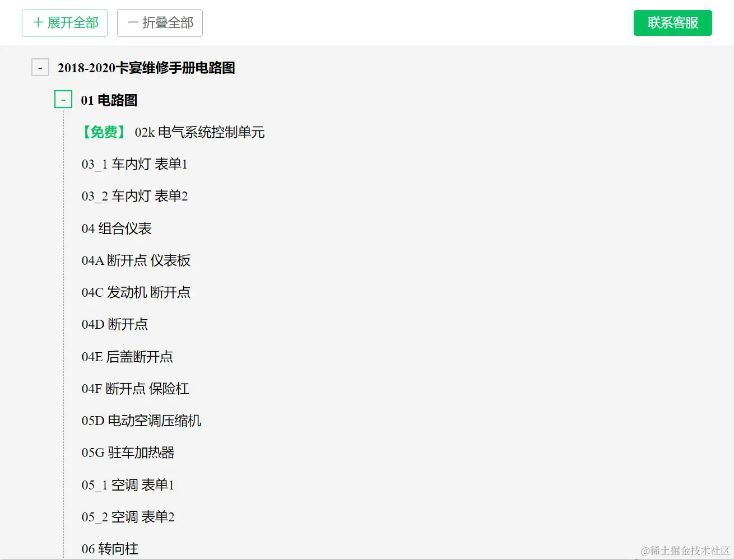Click the 展开全部 (expand all) button
The width and height of the screenshot is (734, 560).
[64, 23]
